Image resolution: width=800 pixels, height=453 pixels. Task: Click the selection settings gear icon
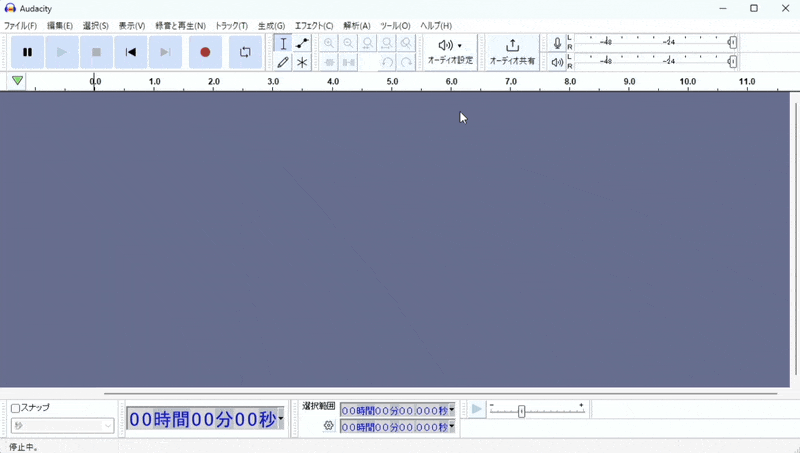pos(329,425)
